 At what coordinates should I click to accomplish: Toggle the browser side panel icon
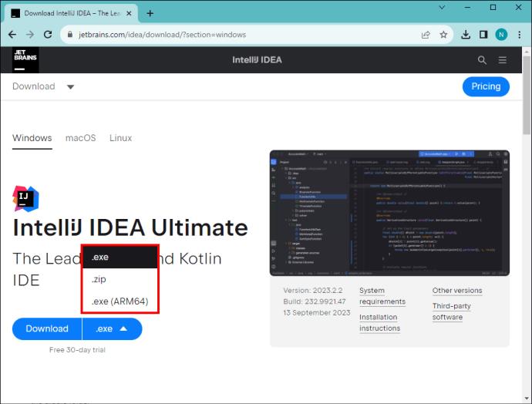(x=483, y=35)
